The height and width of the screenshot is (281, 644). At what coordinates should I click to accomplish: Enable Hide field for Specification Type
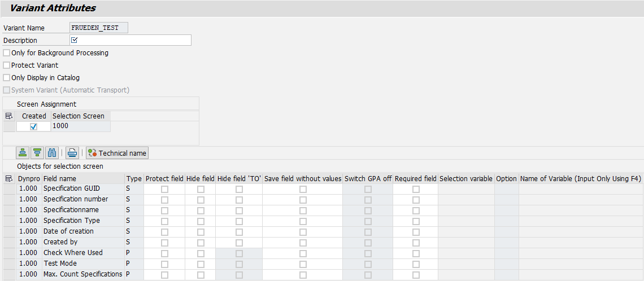point(201,221)
